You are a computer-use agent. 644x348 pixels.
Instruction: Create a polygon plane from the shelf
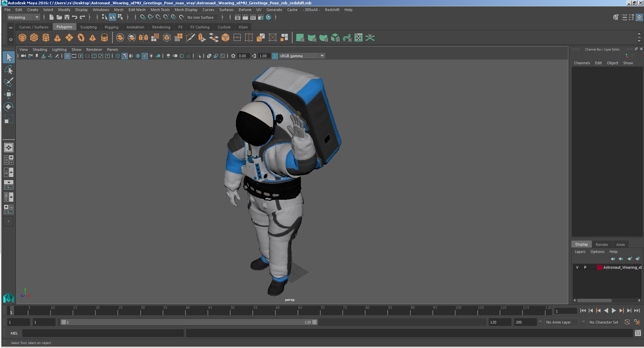[x=69, y=38]
